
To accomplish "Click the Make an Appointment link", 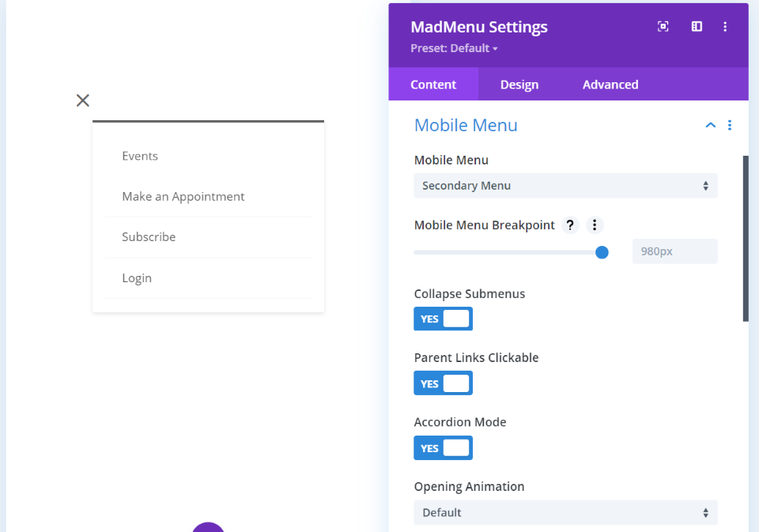I will tap(183, 197).
